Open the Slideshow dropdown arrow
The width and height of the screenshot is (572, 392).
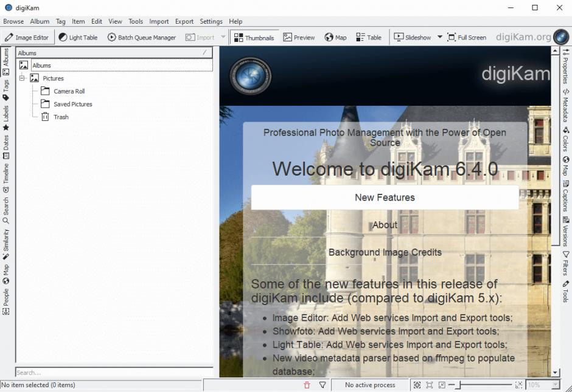coord(439,37)
